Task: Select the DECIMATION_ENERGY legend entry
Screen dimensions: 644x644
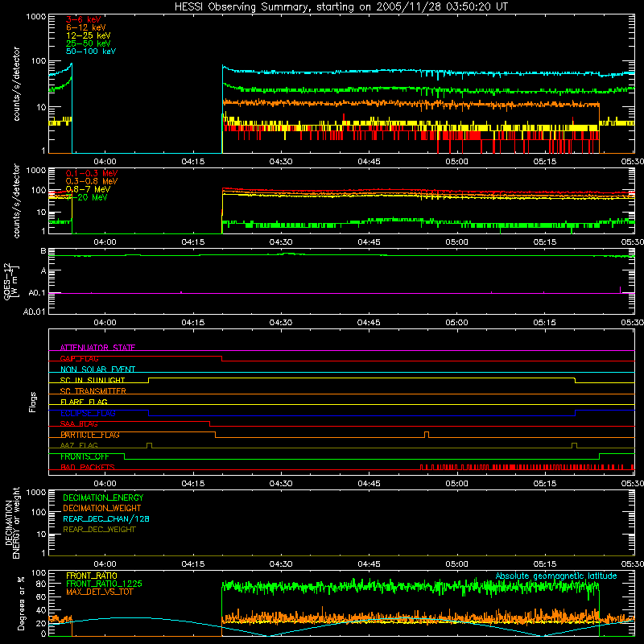Action: 103,497
